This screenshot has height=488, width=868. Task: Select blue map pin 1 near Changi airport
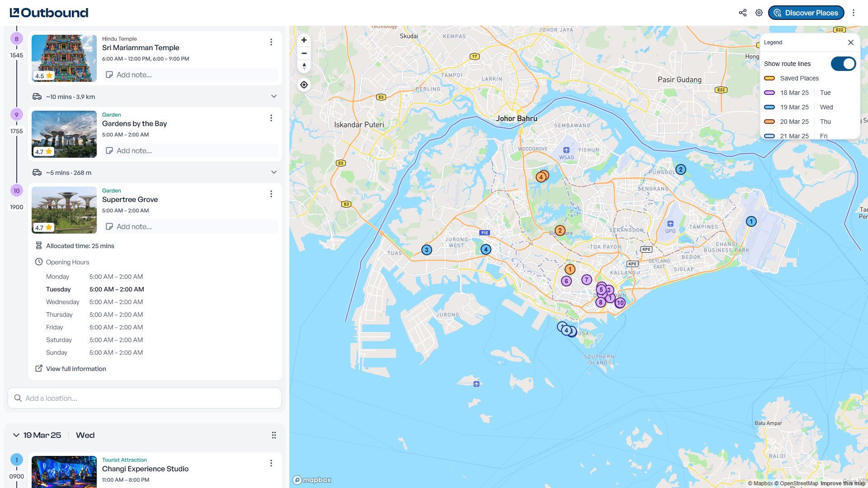(x=751, y=221)
